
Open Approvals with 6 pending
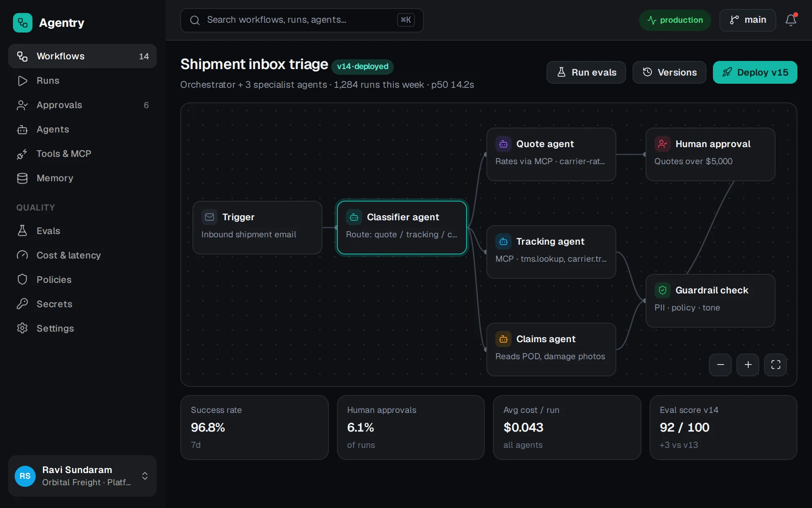click(82, 105)
